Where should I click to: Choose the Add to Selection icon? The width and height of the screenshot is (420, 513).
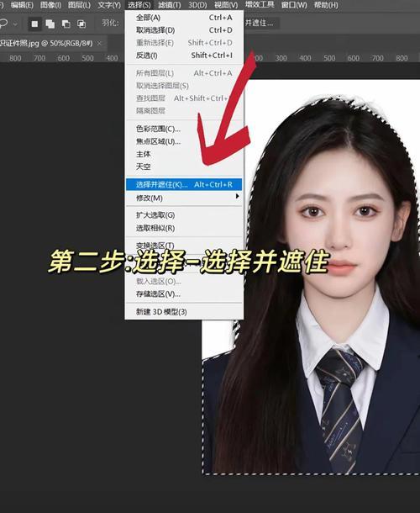coord(50,24)
